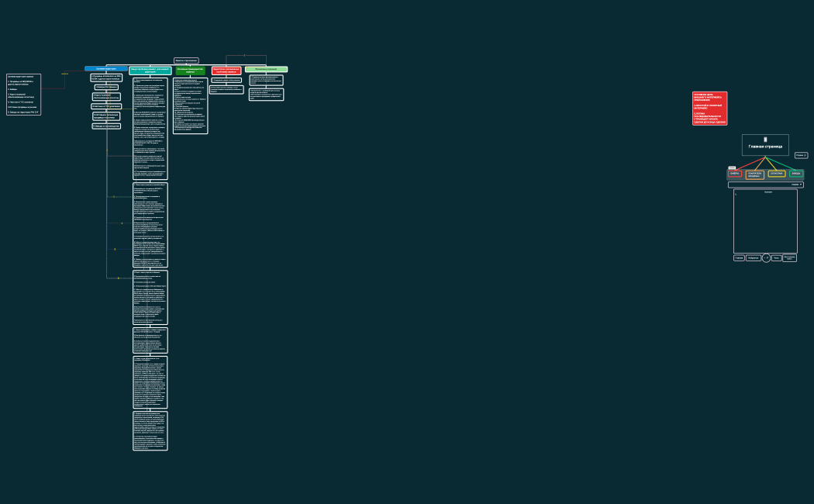The image size is (814, 504).
Task: Click the phone icon above Главная страница
Action: click(x=765, y=139)
